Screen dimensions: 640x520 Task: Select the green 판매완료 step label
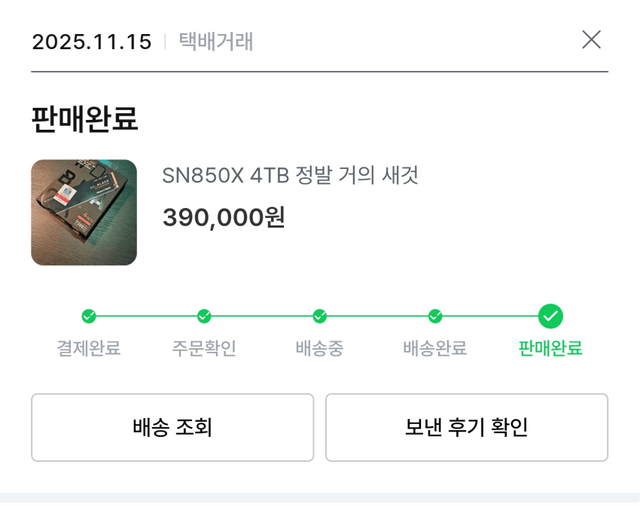pos(550,349)
